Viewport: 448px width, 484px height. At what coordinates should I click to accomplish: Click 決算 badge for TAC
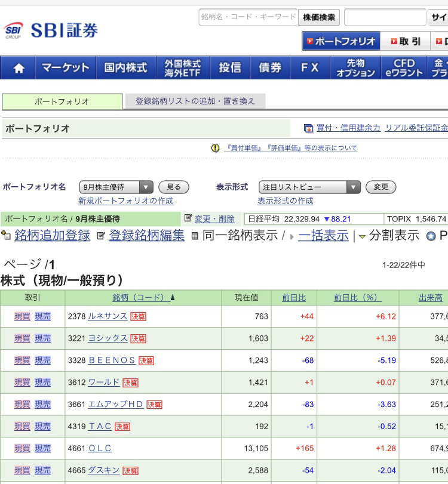coord(122,427)
